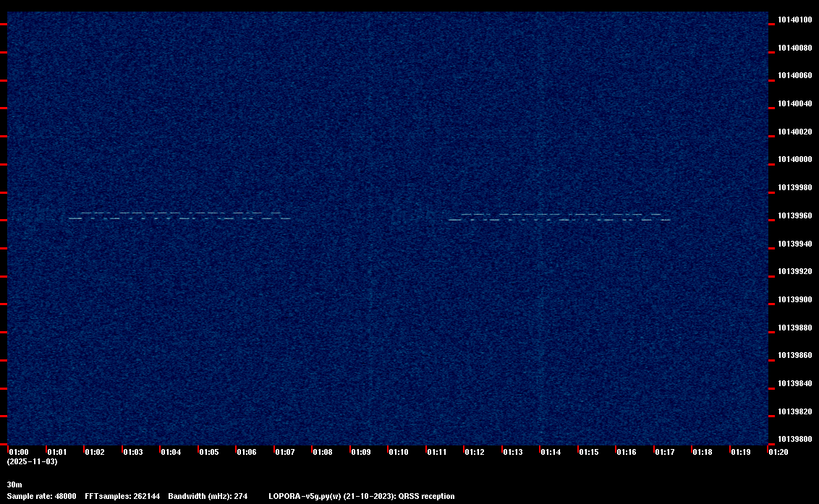819x504 pixels.
Task: Select the 10140040 frequency label
Action: (x=795, y=104)
